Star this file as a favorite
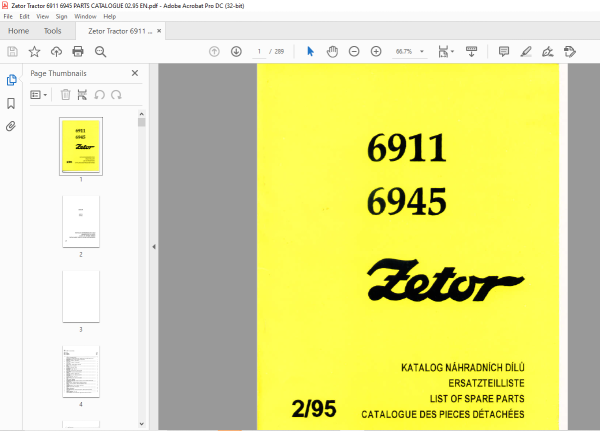The image size is (600, 431). pyautogui.click(x=34, y=51)
